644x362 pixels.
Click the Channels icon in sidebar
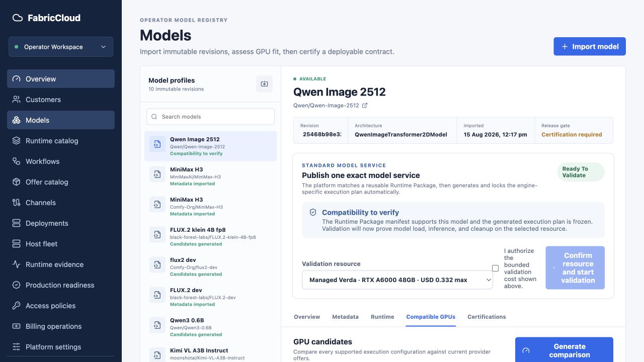click(17, 203)
